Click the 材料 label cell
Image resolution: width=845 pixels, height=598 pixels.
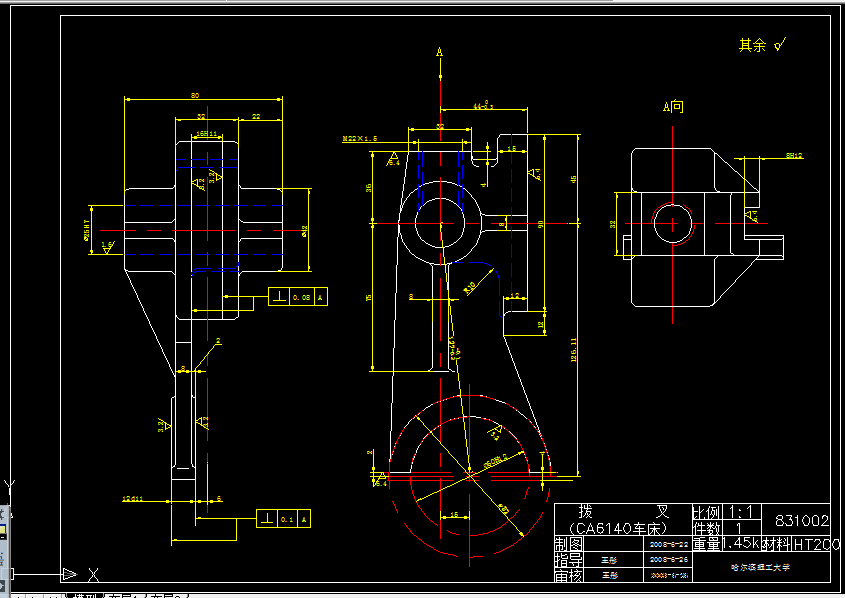[x=777, y=545]
